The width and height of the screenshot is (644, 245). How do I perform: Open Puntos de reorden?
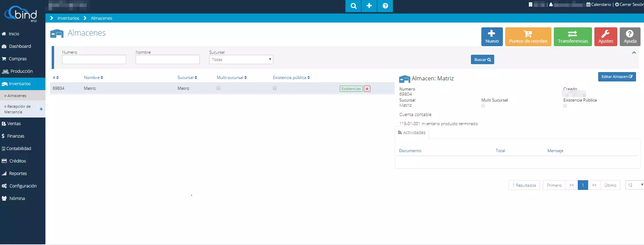click(528, 37)
